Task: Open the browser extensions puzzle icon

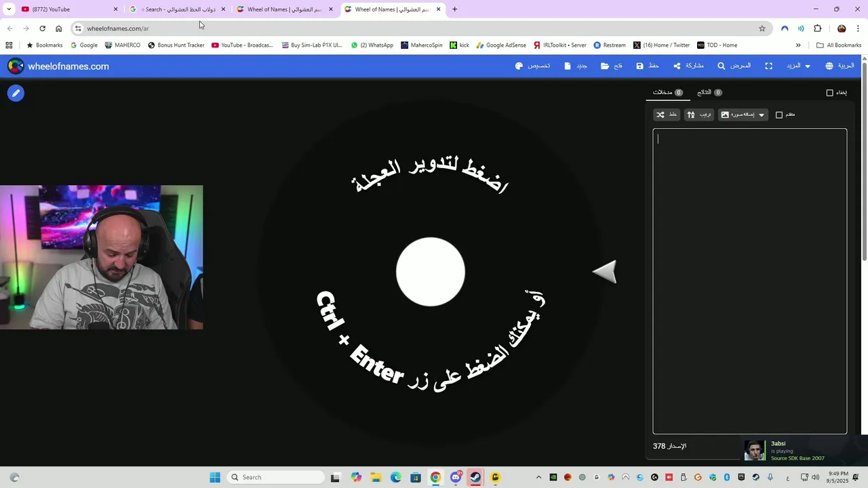Action: point(817,28)
